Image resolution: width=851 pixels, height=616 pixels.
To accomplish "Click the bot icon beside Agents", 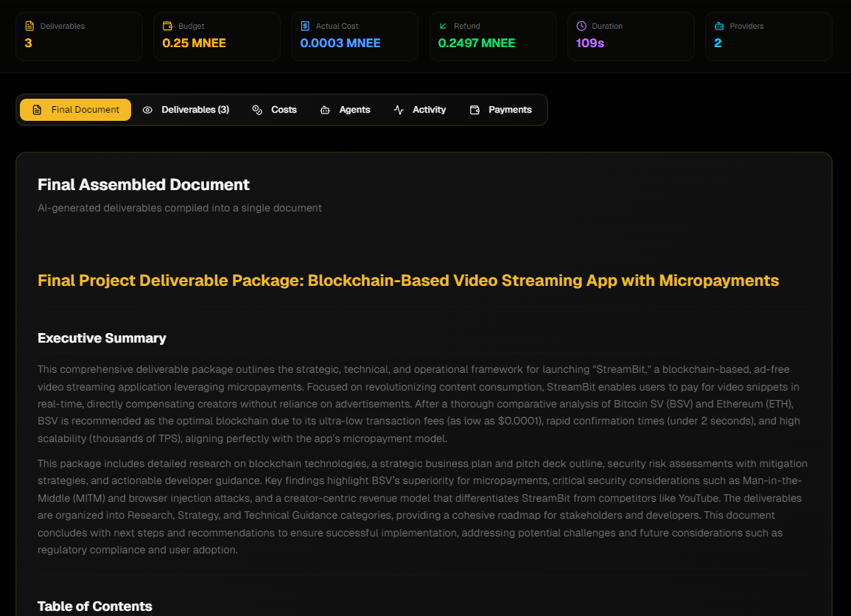I will point(325,110).
